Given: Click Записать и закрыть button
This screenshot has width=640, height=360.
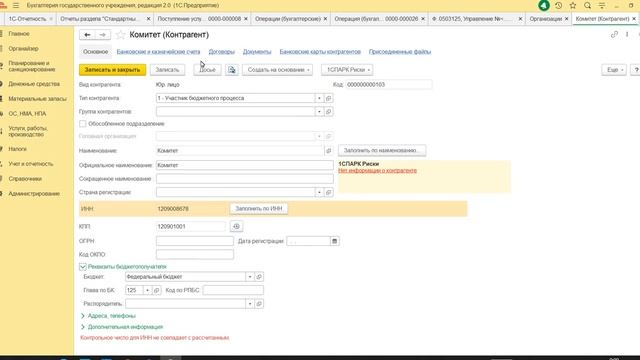Looking at the screenshot, I should pyautogui.click(x=112, y=70).
